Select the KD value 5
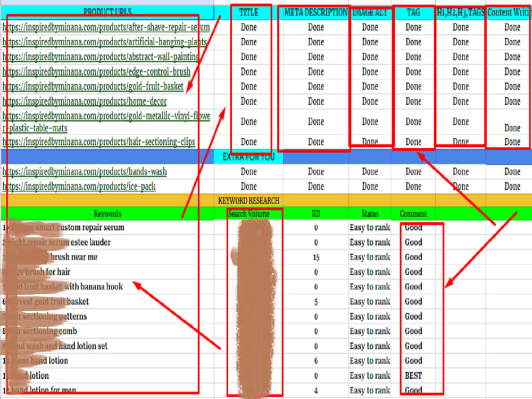 point(316,302)
